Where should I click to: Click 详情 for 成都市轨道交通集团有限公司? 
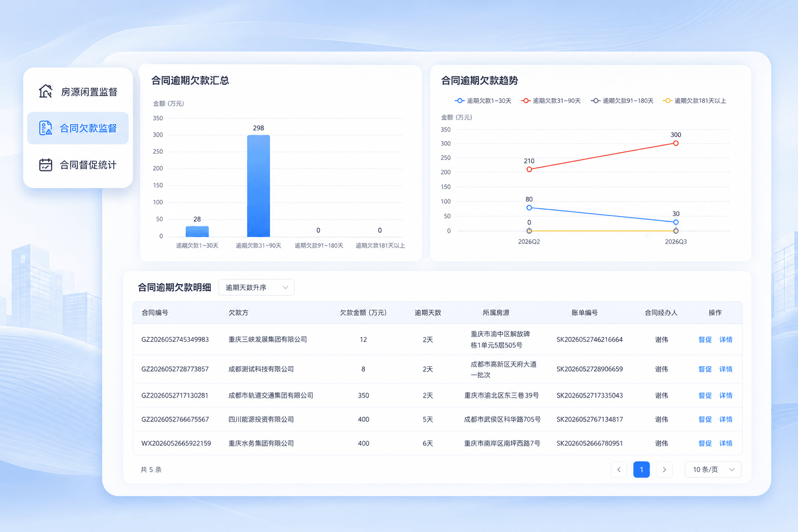(726, 396)
